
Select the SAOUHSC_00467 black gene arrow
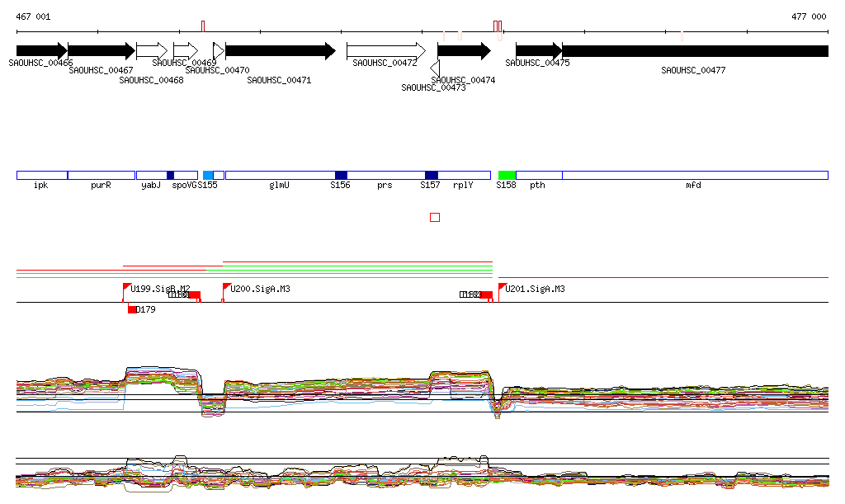pyautogui.click(x=101, y=51)
